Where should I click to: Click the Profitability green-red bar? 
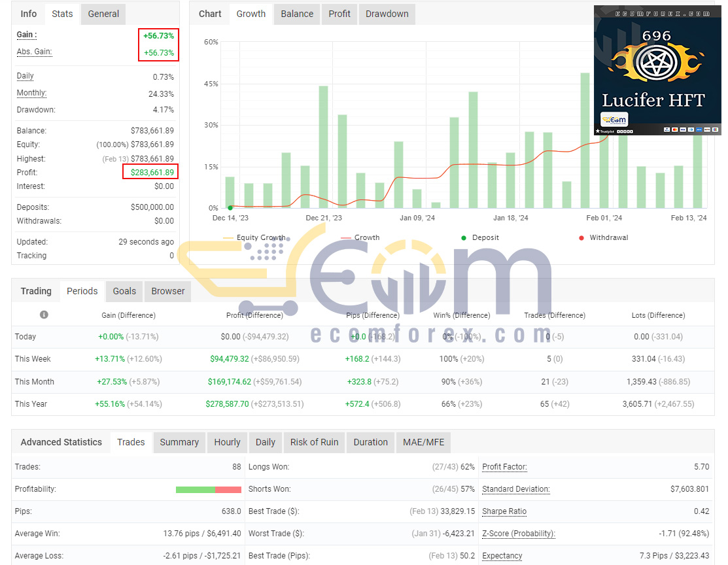[209, 489]
